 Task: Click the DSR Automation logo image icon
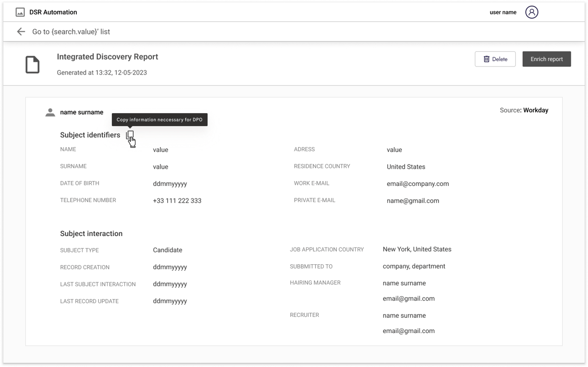coord(20,12)
